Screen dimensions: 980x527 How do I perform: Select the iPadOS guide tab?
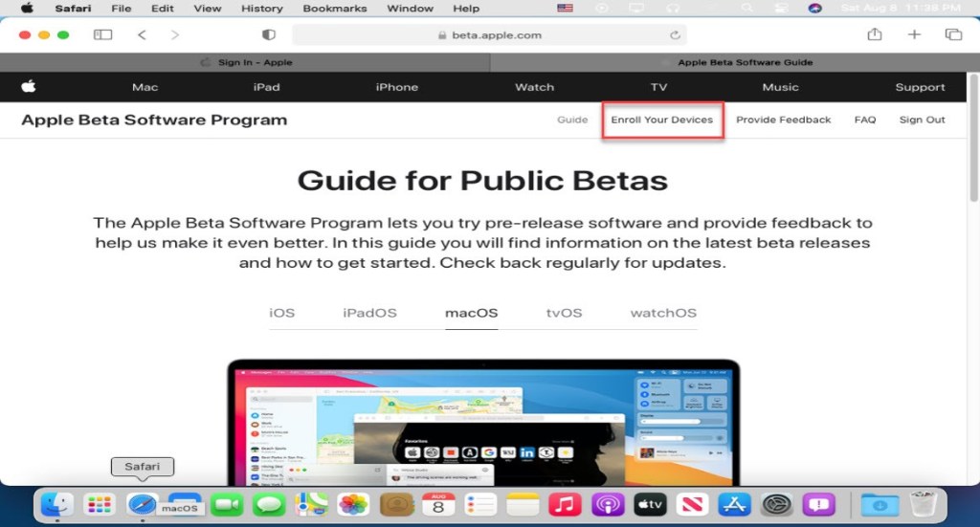click(370, 313)
